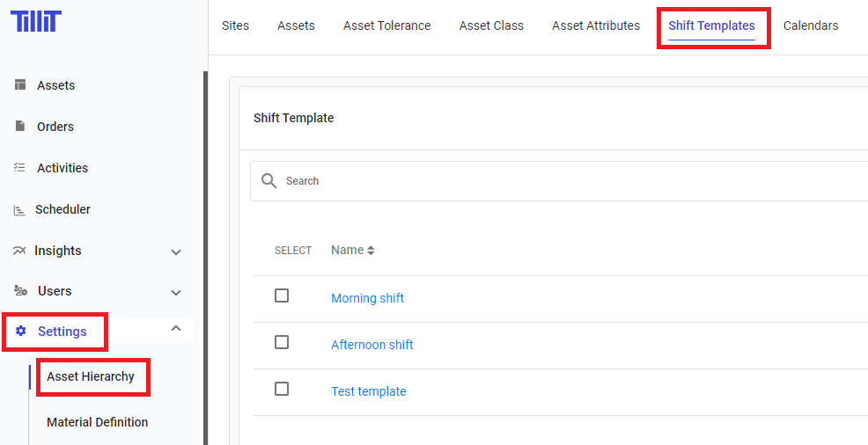
Task: Open the Morning shift template link
Action: [367, 298]
